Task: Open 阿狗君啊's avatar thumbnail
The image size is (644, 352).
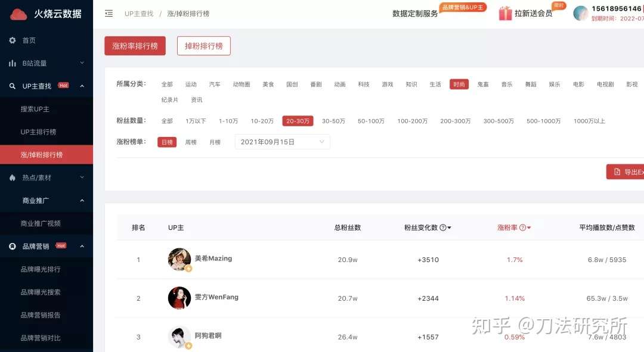Action: point(179,337)
